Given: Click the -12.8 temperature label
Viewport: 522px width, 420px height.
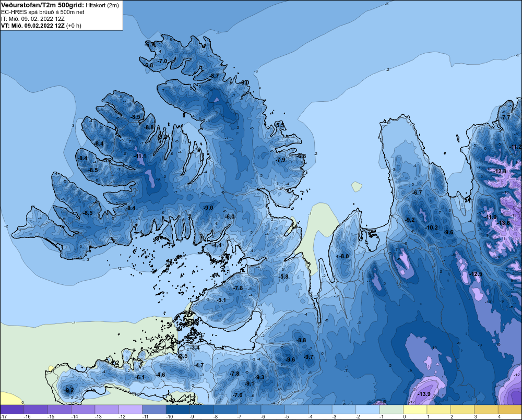Looking at the screenshot, I should 500,172.
